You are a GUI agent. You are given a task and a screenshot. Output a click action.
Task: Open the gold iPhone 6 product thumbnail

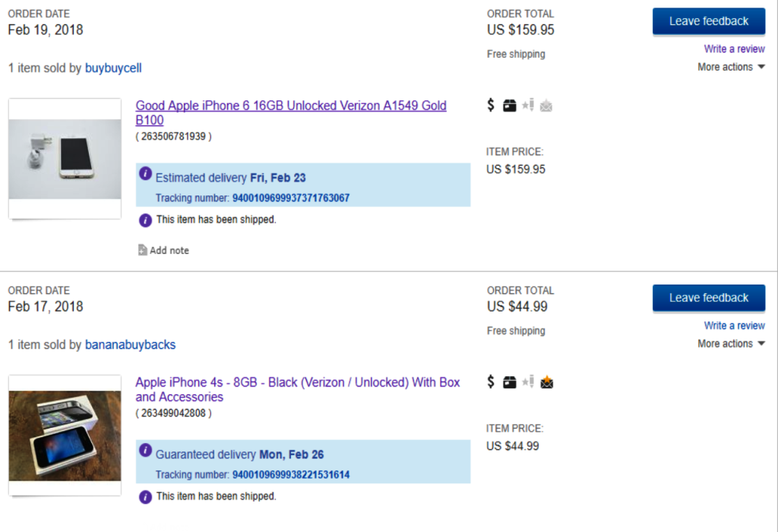65,159
